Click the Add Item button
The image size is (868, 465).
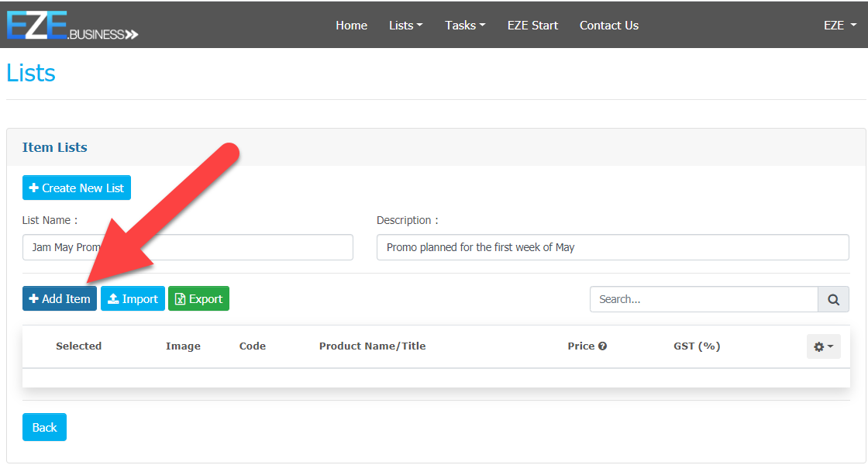60,299
